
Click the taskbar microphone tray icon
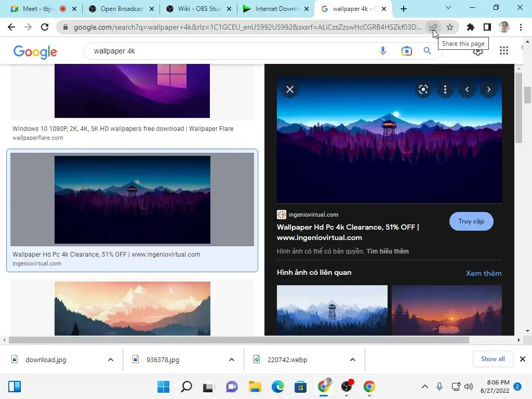click(x=440, y=387)
